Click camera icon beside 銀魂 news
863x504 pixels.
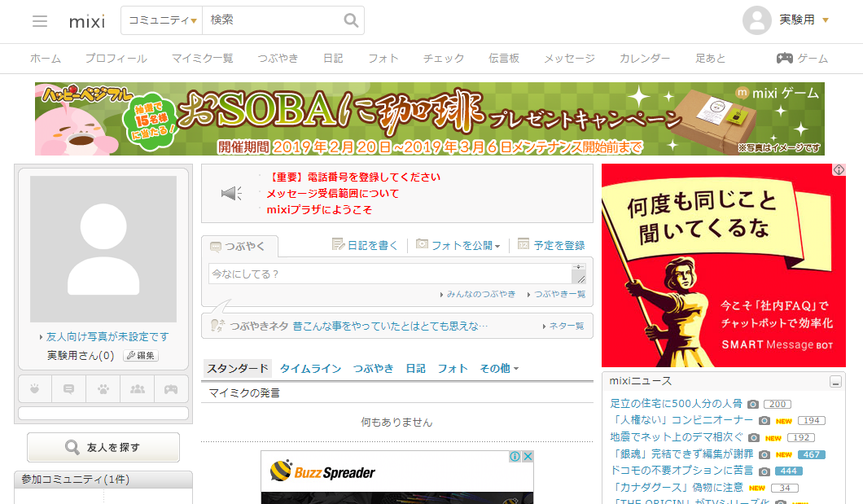click(764, 454)
